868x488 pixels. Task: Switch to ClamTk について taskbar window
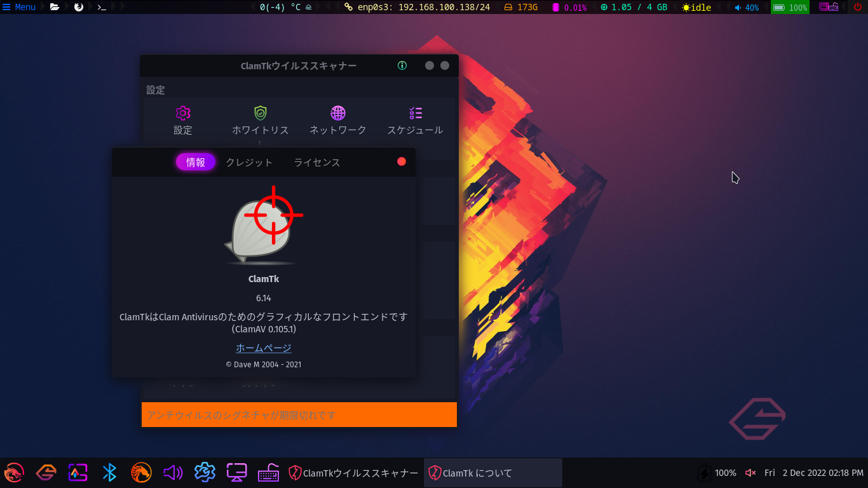(x=493, y=473)
